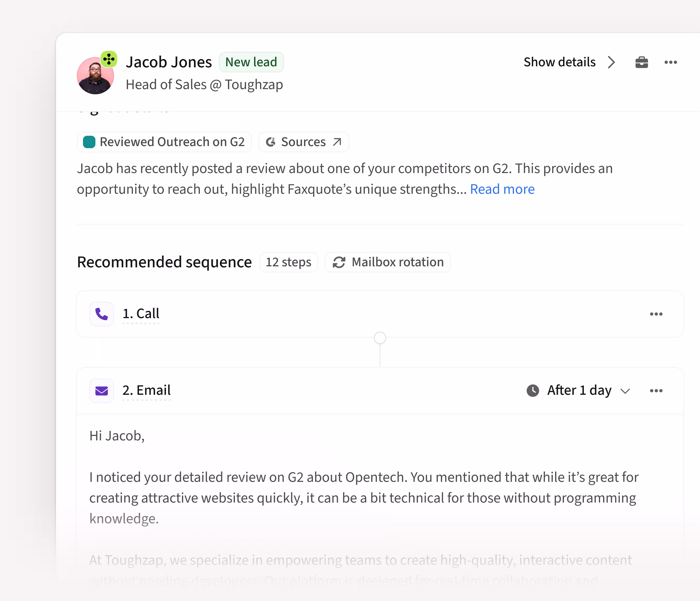Click the green badge icon on avatar
The width and height of the screenshot is (700, 601).
pyautogui.click(x=109, y=59)
